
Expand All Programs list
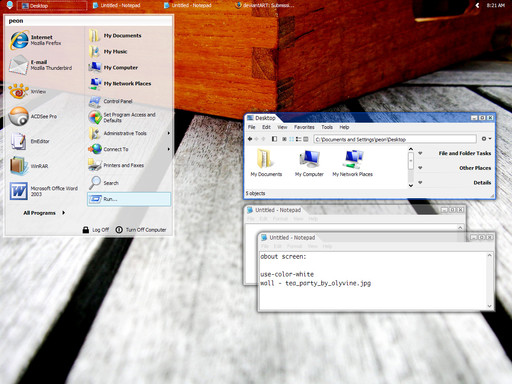click(44, 213)
